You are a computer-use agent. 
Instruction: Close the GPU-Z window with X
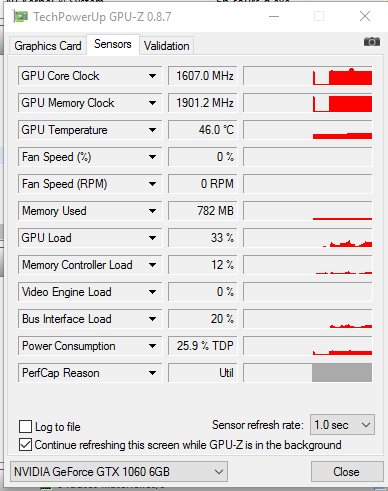365,16
